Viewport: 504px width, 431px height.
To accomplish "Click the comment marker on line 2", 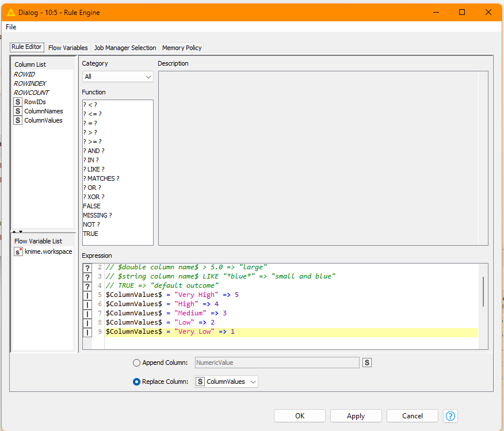I will point(87,268).
